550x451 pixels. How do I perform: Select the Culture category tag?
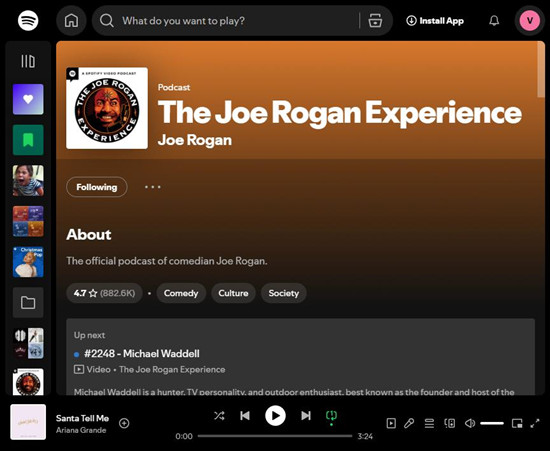click(233, 293)
